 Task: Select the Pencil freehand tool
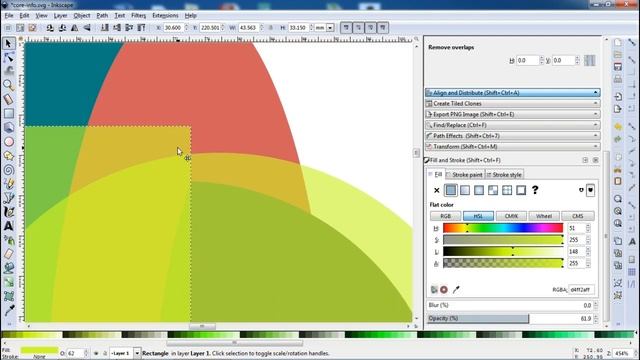click(9, 184)
